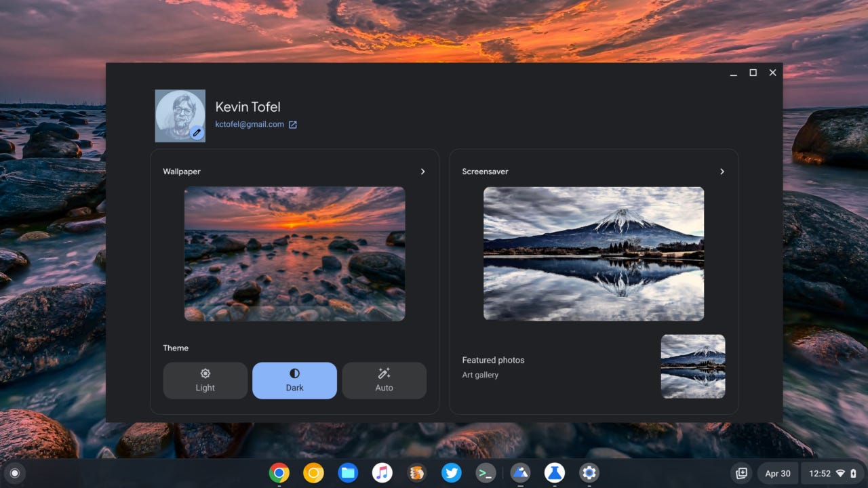Open the Music app from the shelf

382,473
